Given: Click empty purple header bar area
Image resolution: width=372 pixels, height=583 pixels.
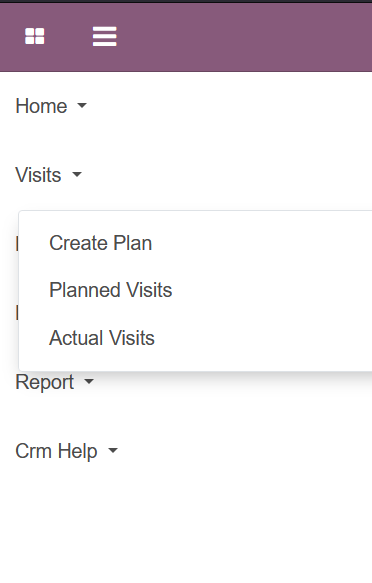Looking at the screenshot, I should [245, 37].
